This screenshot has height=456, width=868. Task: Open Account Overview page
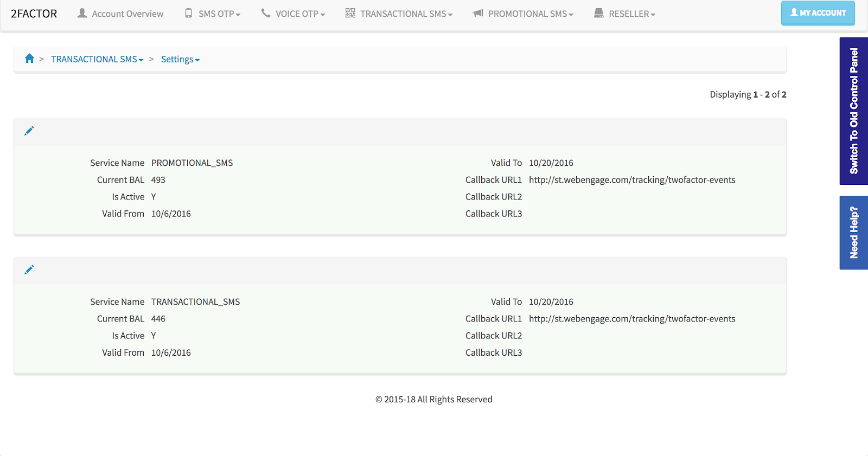pos(120,14)
